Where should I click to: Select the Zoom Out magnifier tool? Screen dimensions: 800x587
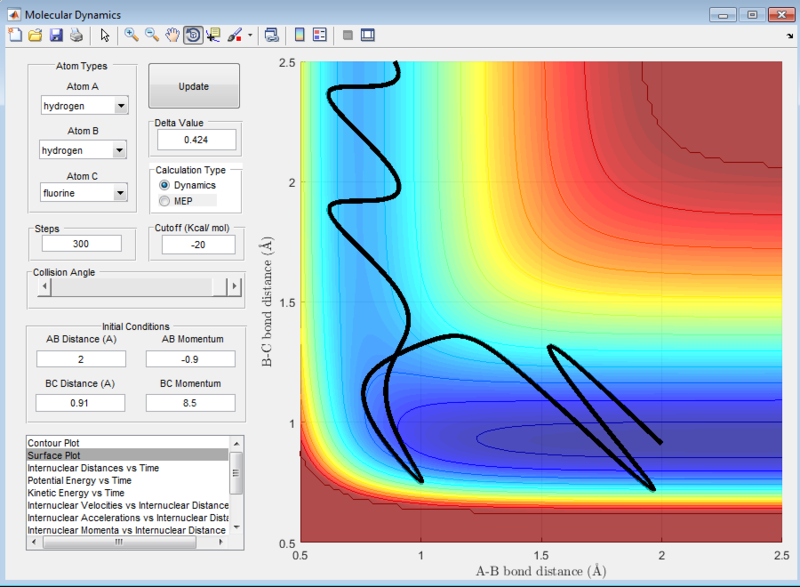point(152,35)
